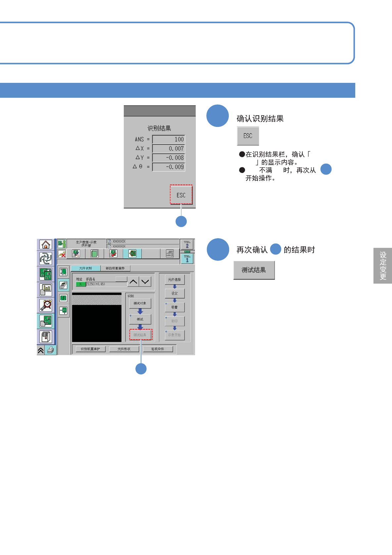Click the up arrow to previous part
392x555 pixels.
[133, 282]
